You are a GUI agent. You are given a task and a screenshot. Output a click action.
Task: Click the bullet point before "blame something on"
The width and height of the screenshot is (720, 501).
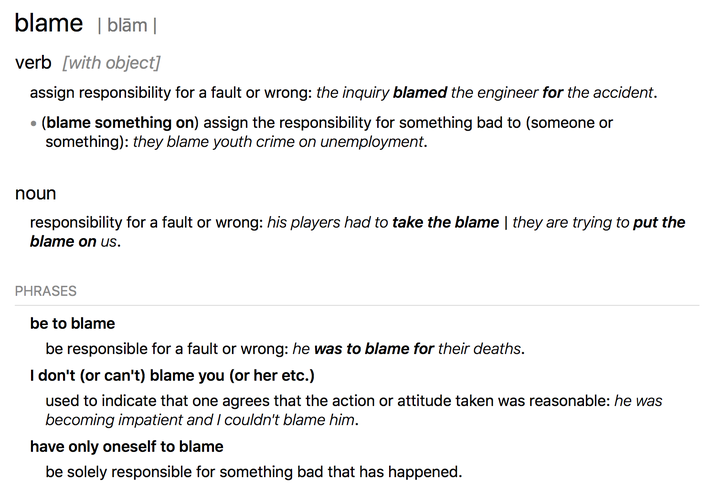coord(34,123)
